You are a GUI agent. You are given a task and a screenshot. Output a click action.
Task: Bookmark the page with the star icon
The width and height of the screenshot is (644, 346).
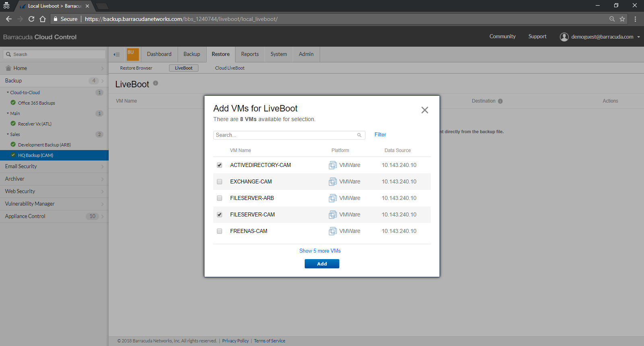pos(622,19)
